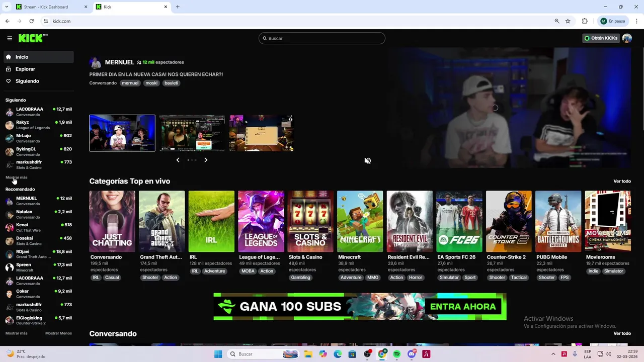Open Chrome zoom magnifier icon
Viewport: 644px width, 362px height.
click(x=557, y=21)
